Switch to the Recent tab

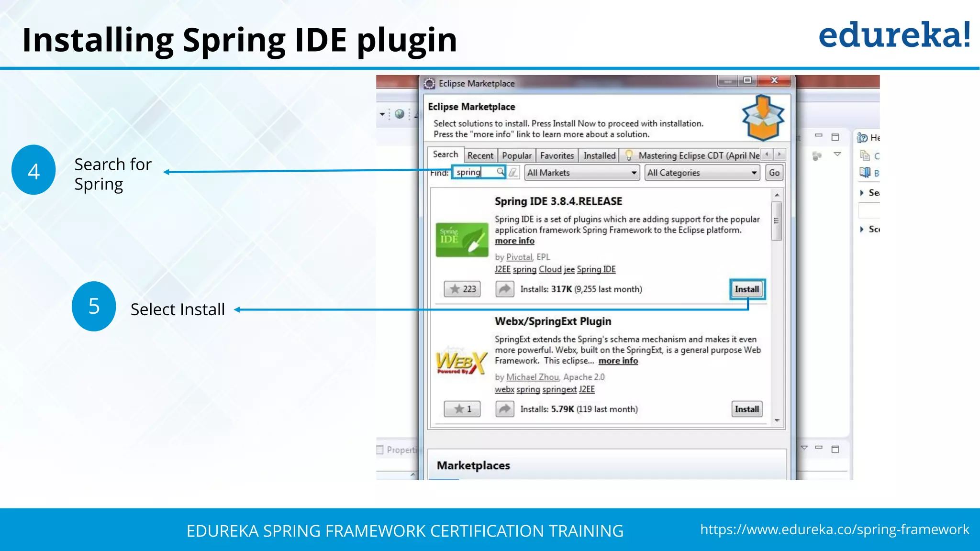[x=480, y=155]
